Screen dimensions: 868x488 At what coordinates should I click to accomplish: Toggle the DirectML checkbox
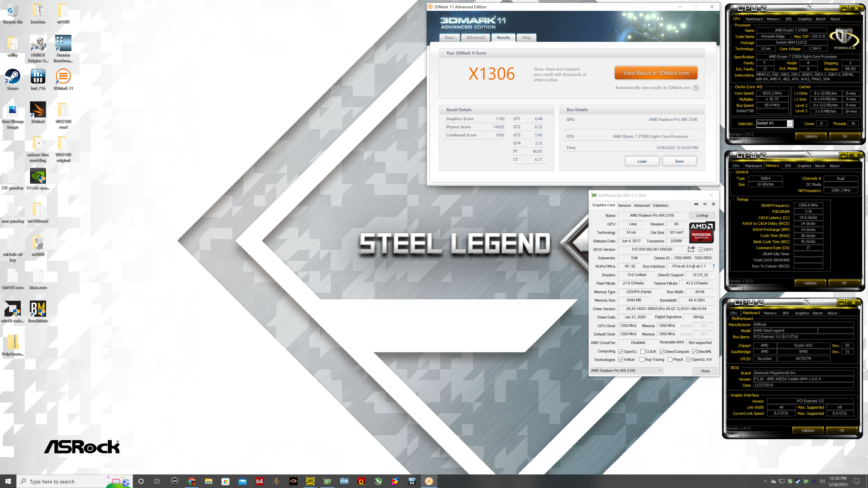(x=694, y=352)
